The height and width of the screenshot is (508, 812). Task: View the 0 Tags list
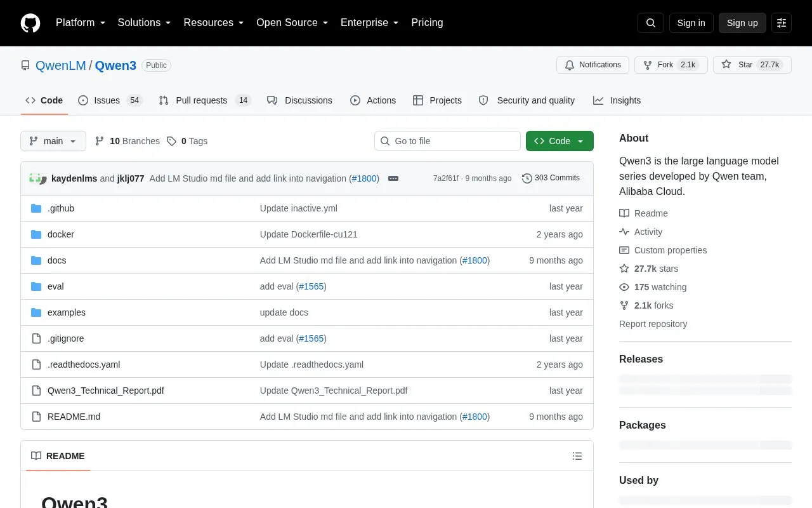[x=188, y=141]
